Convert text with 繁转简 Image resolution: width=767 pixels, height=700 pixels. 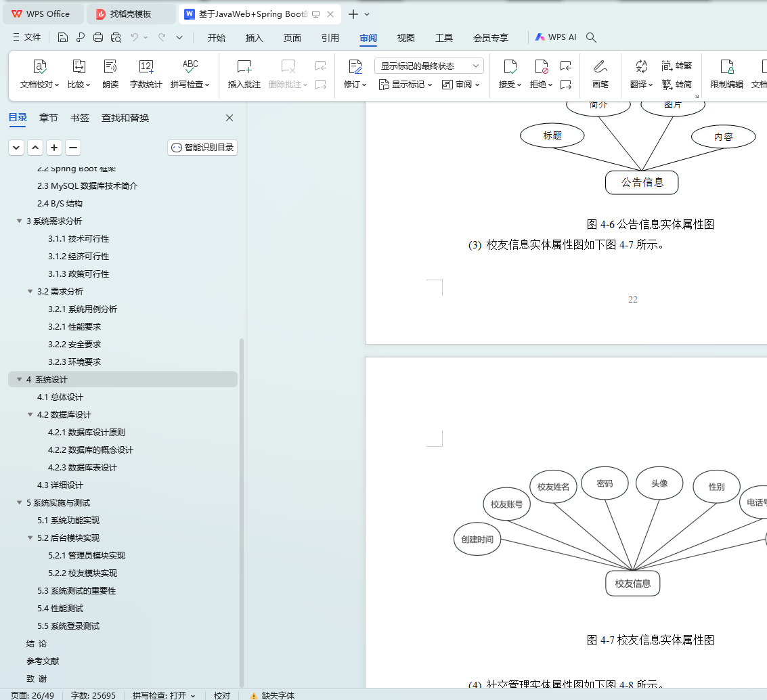point(676,85)
